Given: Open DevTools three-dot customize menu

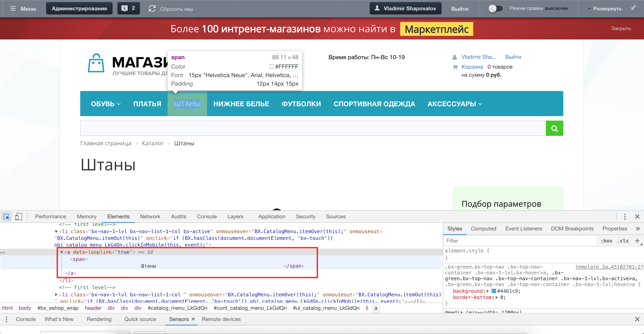Looking at the screenshot, I should [625, 217].
